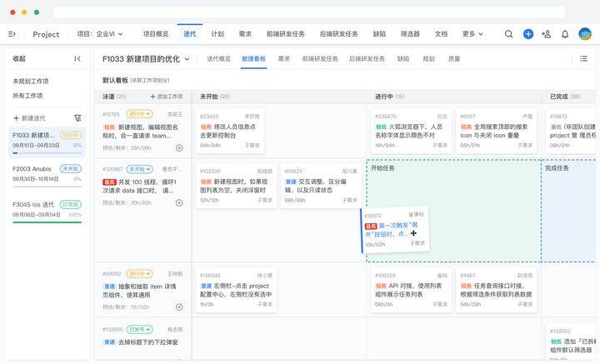Open the 规划 sub-tab
This screenshot has width=600, height=364.
pyautogui.click(x=428, y=59)
